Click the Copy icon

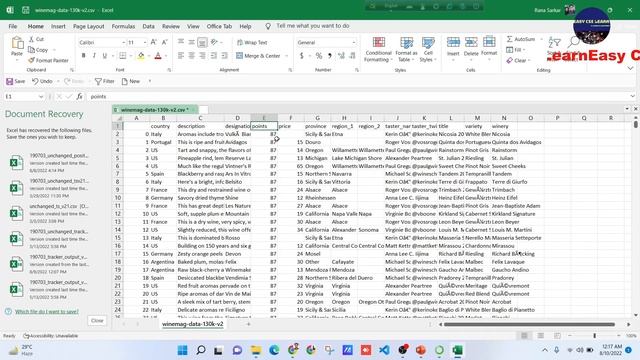click(31, 50)
